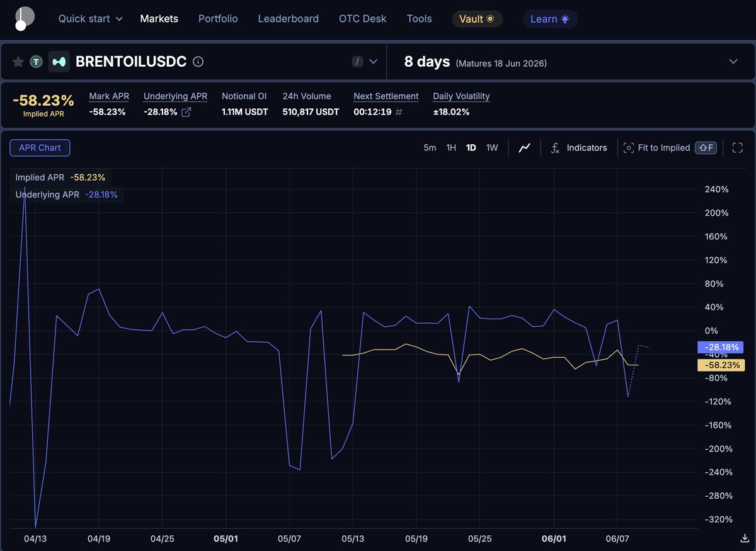Click the hash icon beside Next Settlement
The image size is (756, 551).
coord(399,112)
